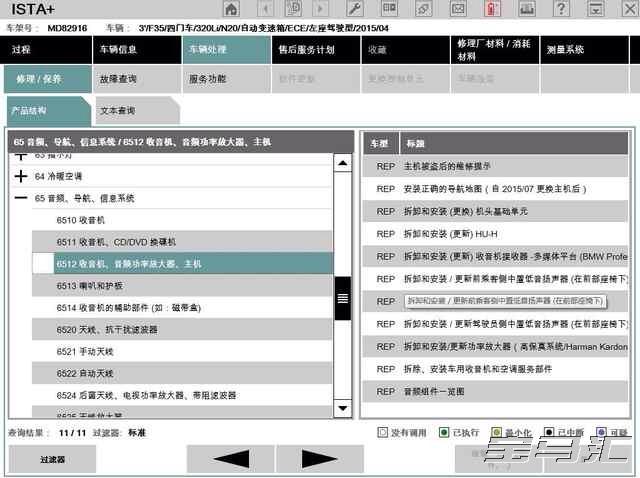Open help question mark icon
The width and height of the screenshot is (640, 478).
click(x=561, y=9)
